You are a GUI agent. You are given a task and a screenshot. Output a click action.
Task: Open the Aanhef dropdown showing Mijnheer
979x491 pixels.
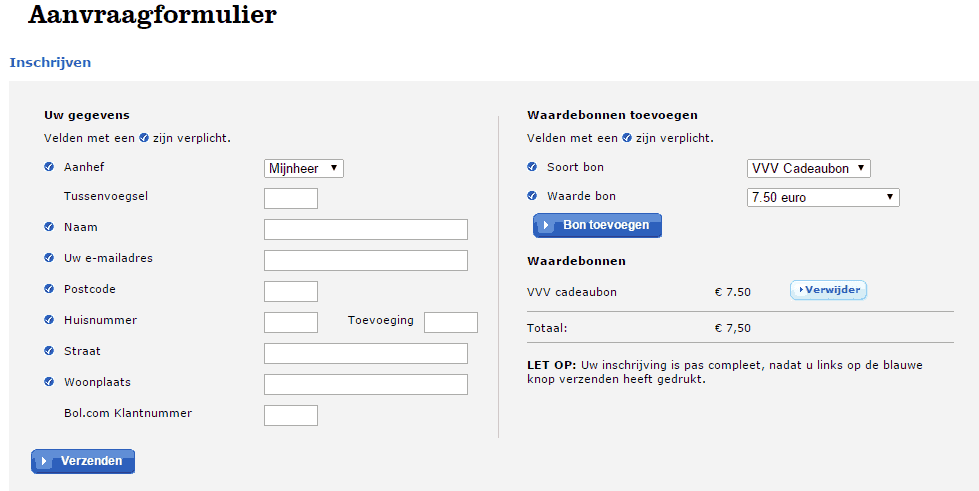[303, 169]
